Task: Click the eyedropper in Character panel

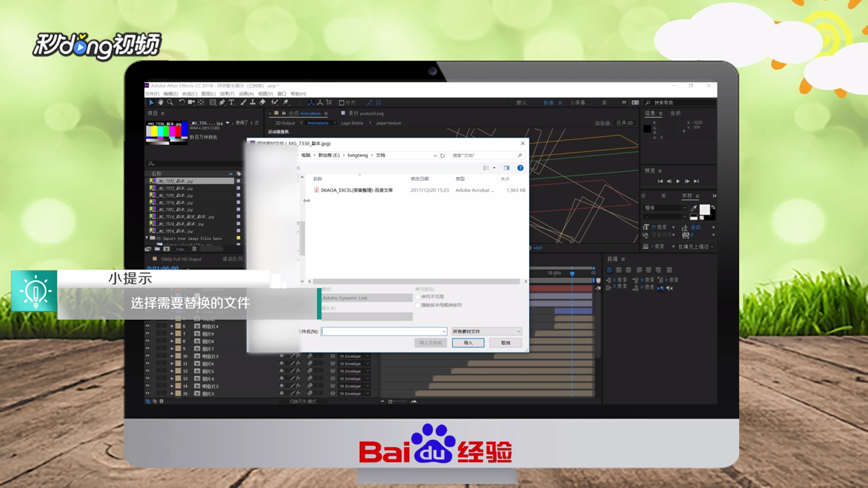Action: pos(693,208)
